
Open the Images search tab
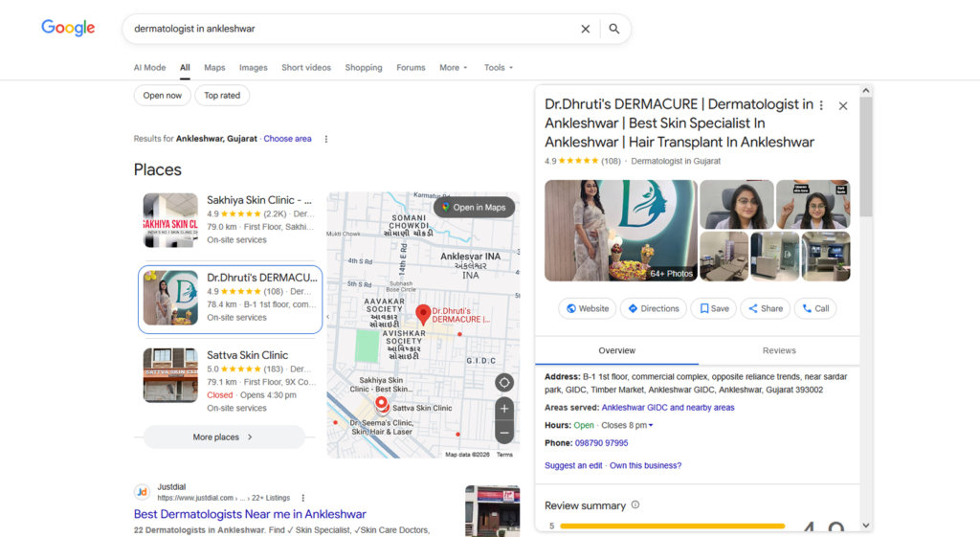[x=254, y=68]
